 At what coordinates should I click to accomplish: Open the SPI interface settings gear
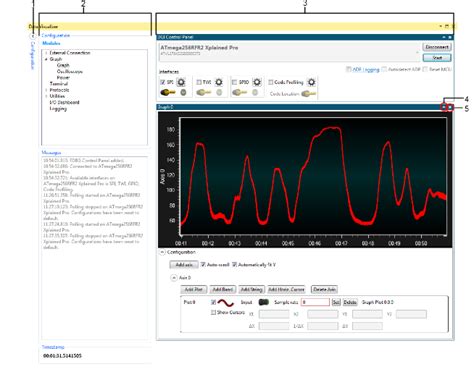coord(181,82)
